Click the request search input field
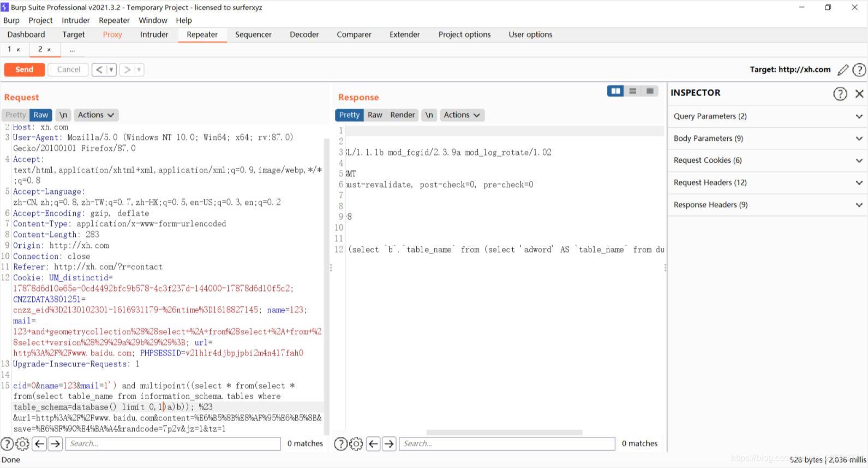The width and height of the screenshot is (868, 468). pos(173,443)
